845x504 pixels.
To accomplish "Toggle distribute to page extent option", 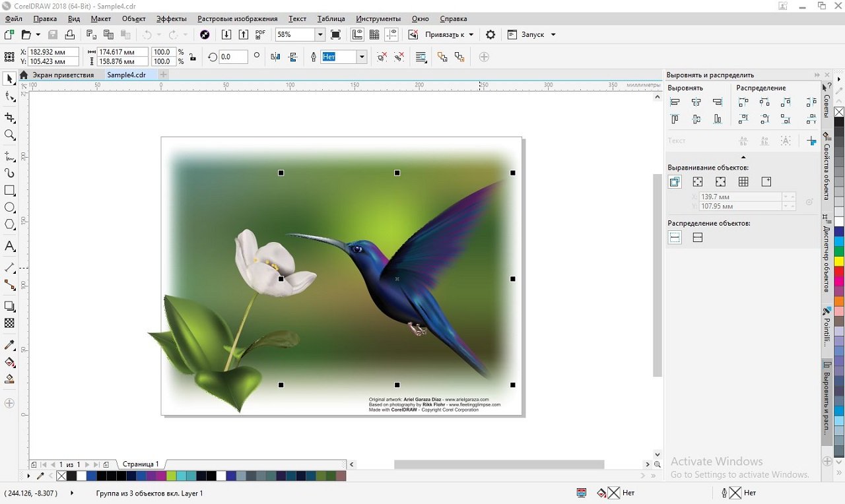I will (x=698, y=237).
